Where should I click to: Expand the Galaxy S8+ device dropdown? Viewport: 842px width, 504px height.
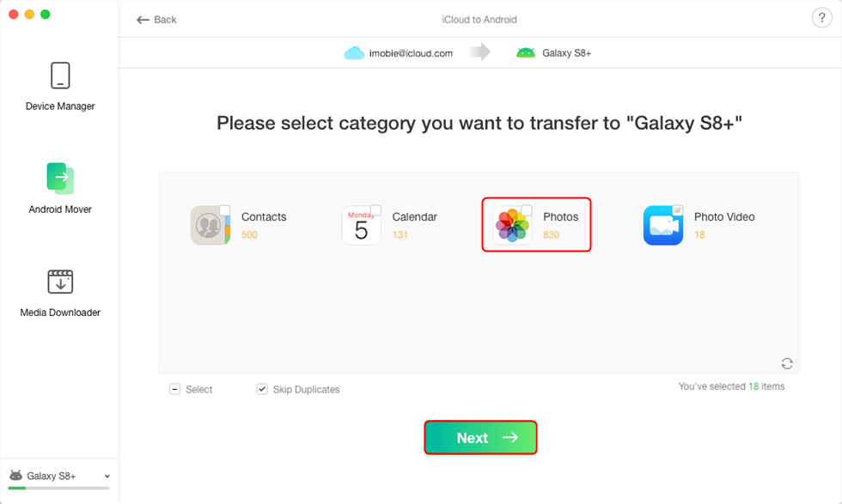[x=107, y=476]
